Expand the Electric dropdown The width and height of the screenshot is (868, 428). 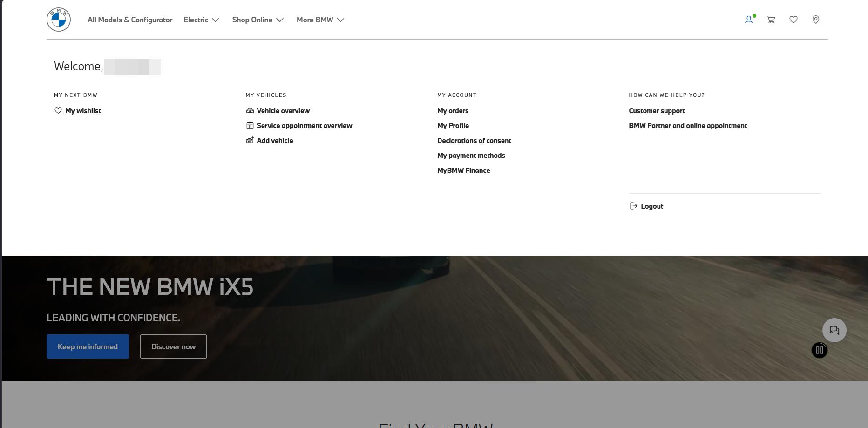point(201,20)
